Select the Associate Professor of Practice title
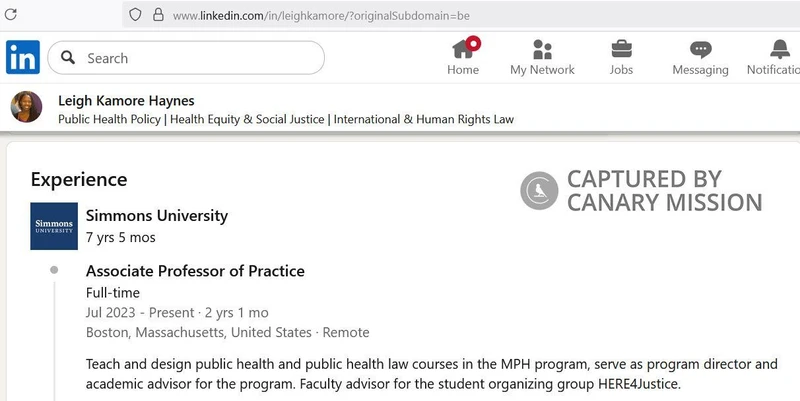Screen dimensions: 800x401 click(x=195, y=271)
